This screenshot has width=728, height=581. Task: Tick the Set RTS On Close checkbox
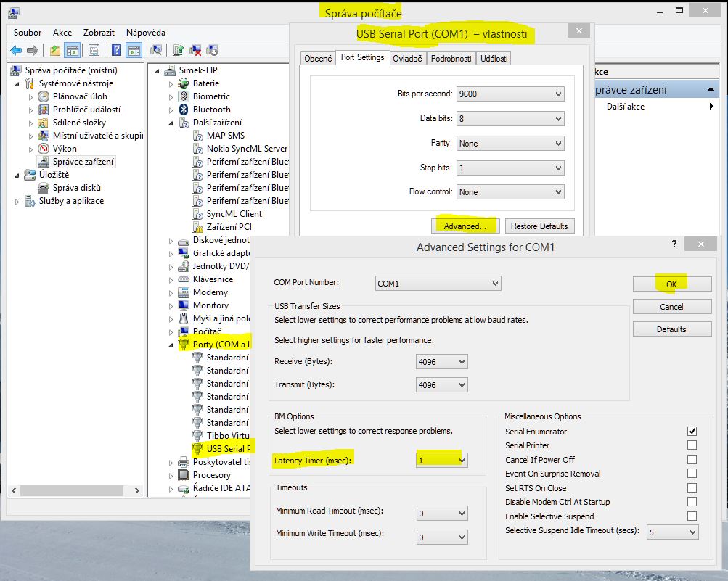692,488
